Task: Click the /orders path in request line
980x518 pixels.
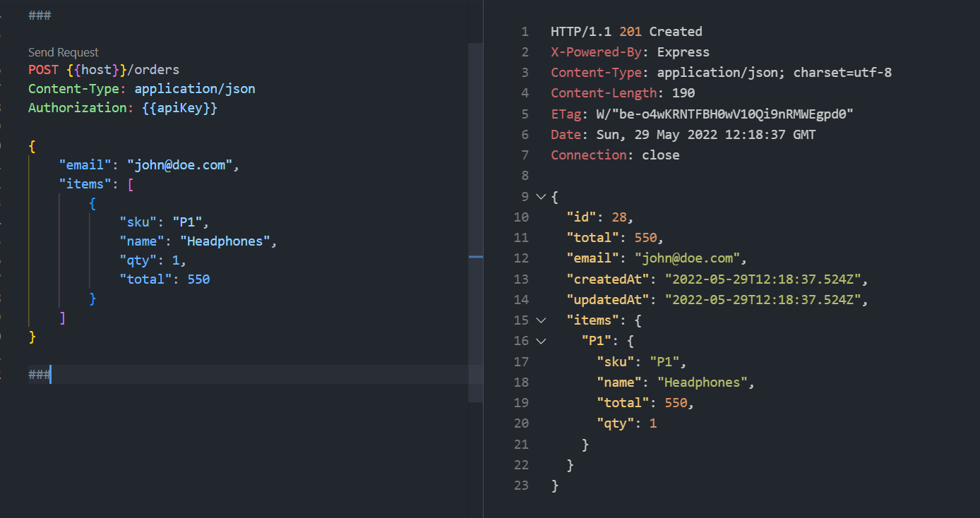Action: 153,70
